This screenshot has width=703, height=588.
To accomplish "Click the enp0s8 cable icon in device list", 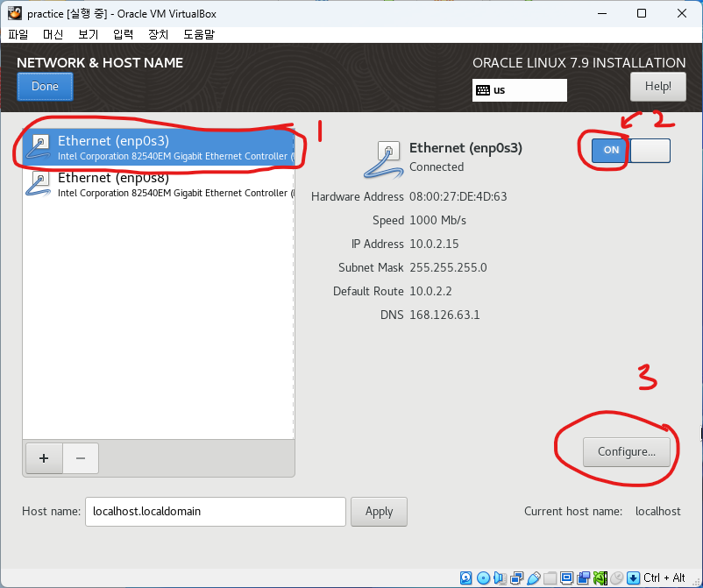I will 39,184.
